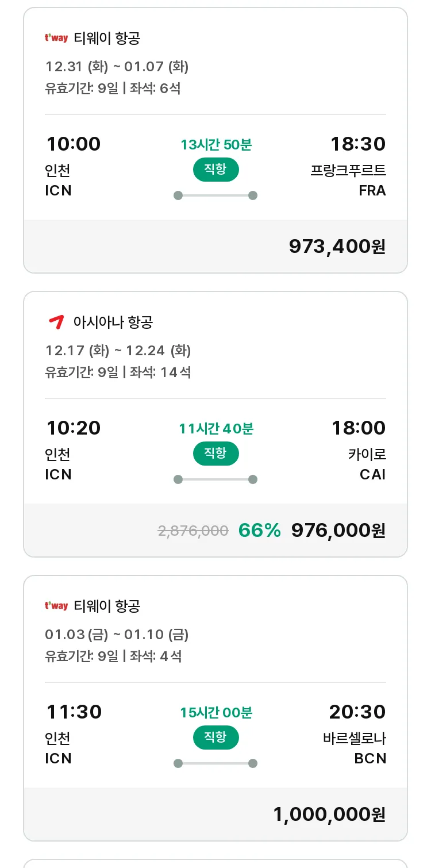Tap the 프랑크푸르트 FRA arrival details
This screenshot has width=431, height=868.
348,180
